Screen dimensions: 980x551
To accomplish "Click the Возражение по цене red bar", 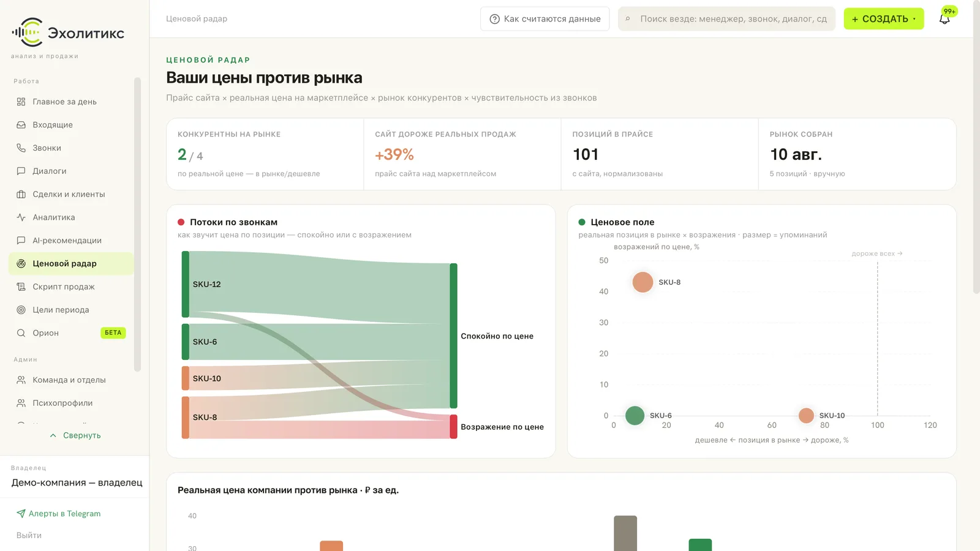I will [454, 427].
